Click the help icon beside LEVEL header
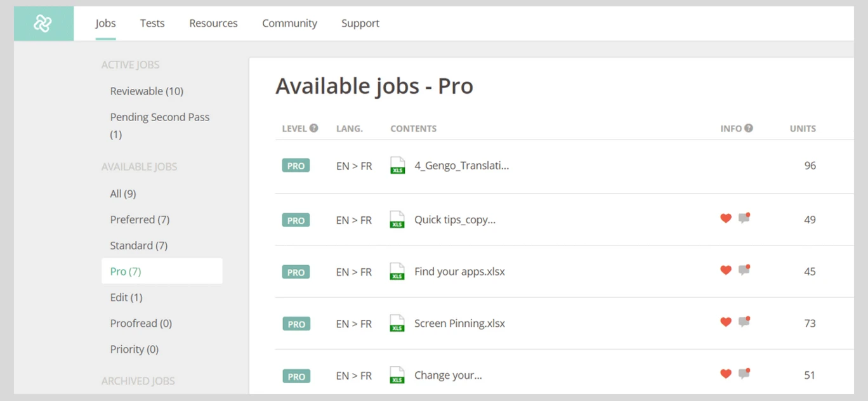The image size is (868, 401). 313,128
